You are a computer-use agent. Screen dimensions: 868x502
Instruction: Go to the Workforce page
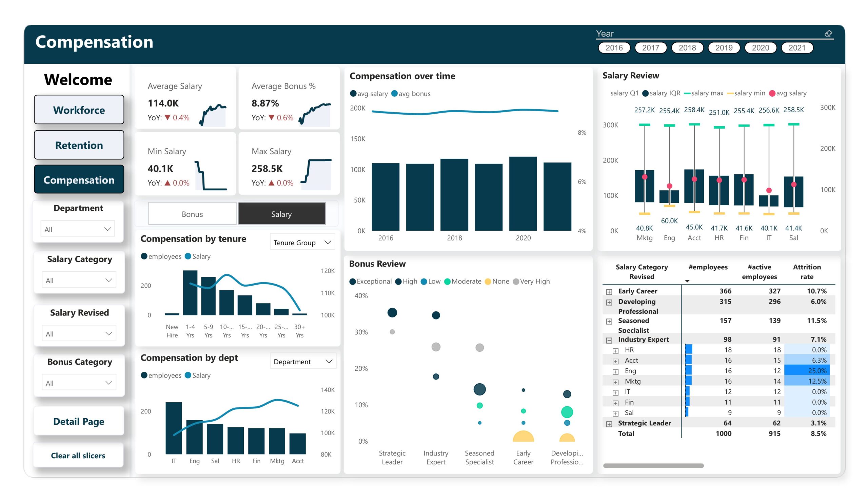(79, 110)
